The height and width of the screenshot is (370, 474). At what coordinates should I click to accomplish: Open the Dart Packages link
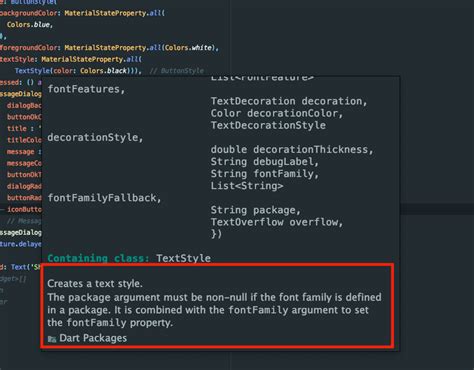pos(93,338)
